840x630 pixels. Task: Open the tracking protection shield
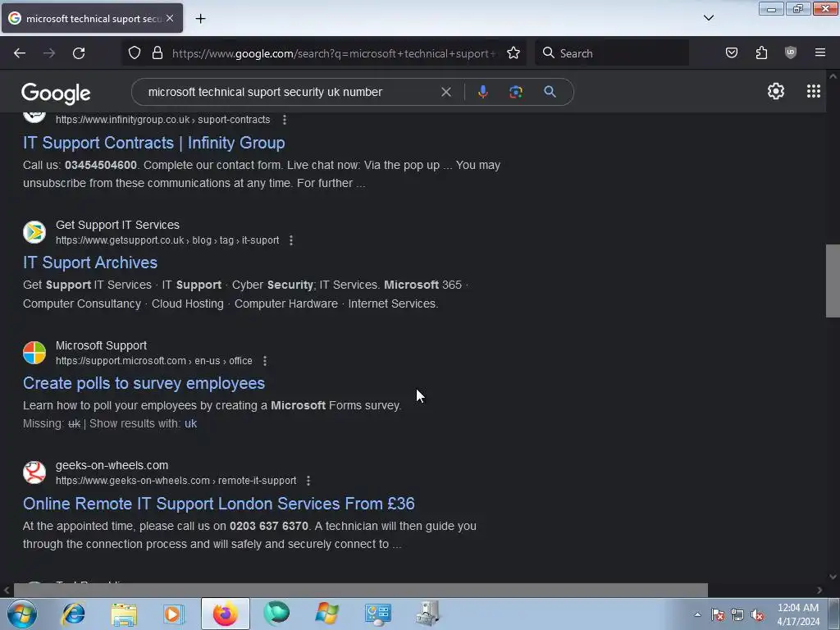point(135,53)
